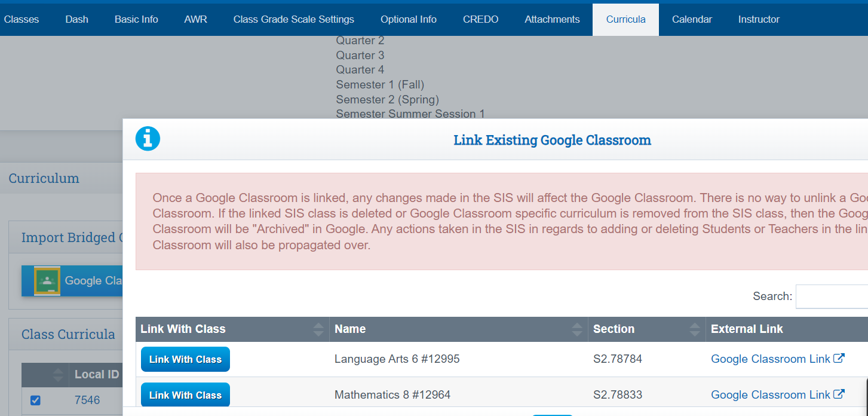Sort the Name column using arrows
Viewport: 868px width, 416px height.
(577, 329)
